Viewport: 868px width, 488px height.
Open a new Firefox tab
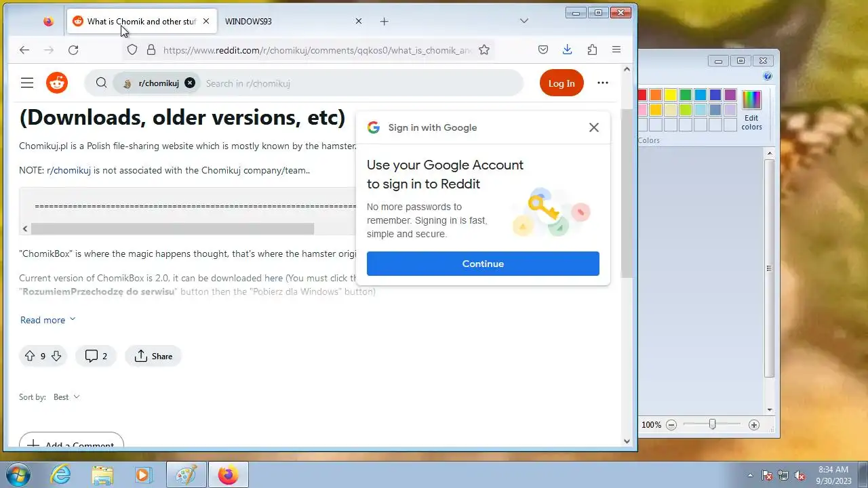click(384, 21)
